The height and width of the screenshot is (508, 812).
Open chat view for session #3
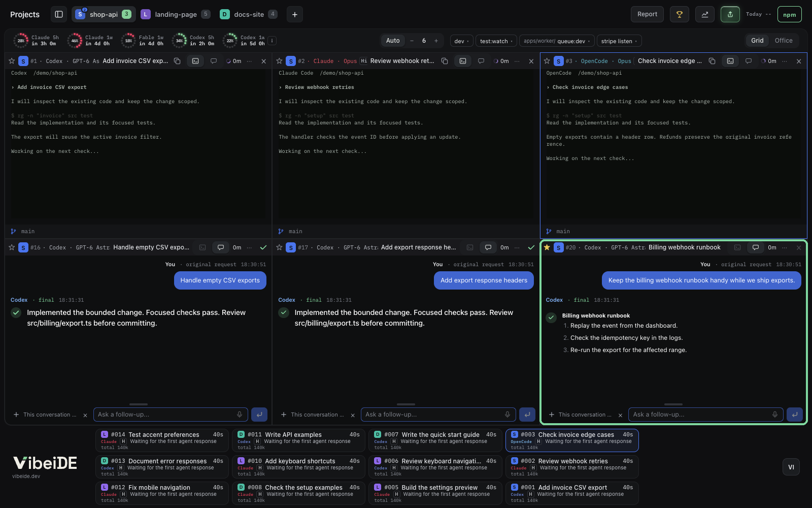(x=749, y=61)
